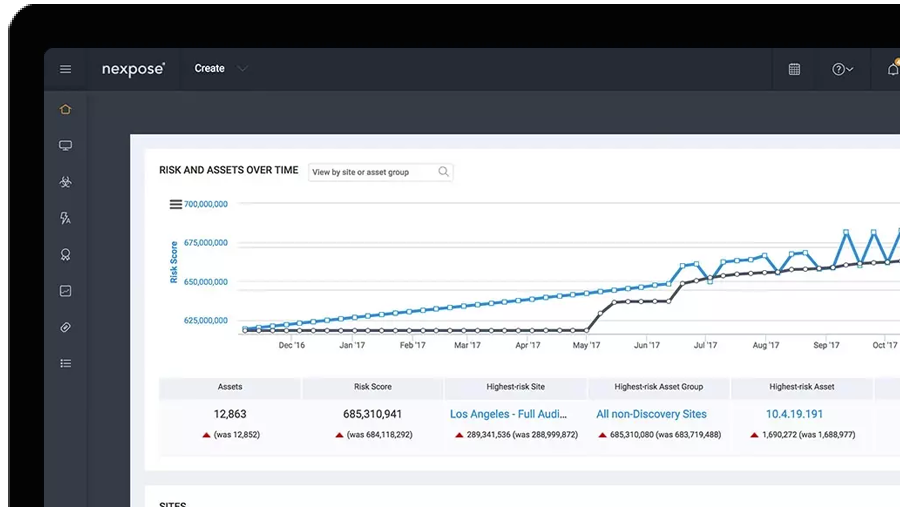Open the 10.4.19.191 asset link

point(794,414)
